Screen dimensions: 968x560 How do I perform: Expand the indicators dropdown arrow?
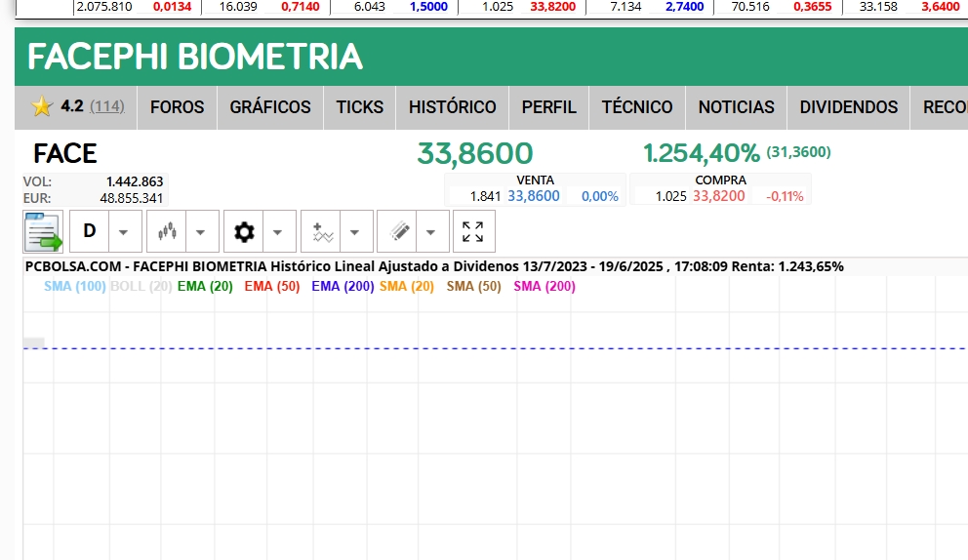pos(355,232)
